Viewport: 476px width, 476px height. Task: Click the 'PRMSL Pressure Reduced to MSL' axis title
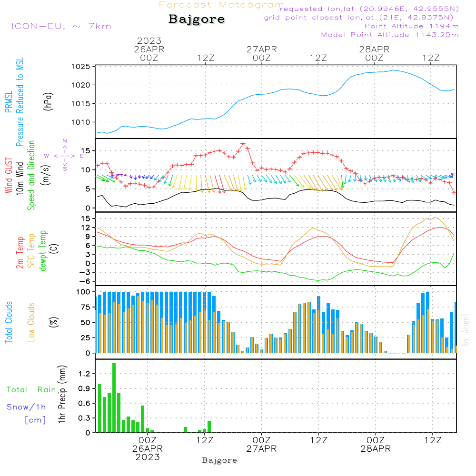[14, 102]
